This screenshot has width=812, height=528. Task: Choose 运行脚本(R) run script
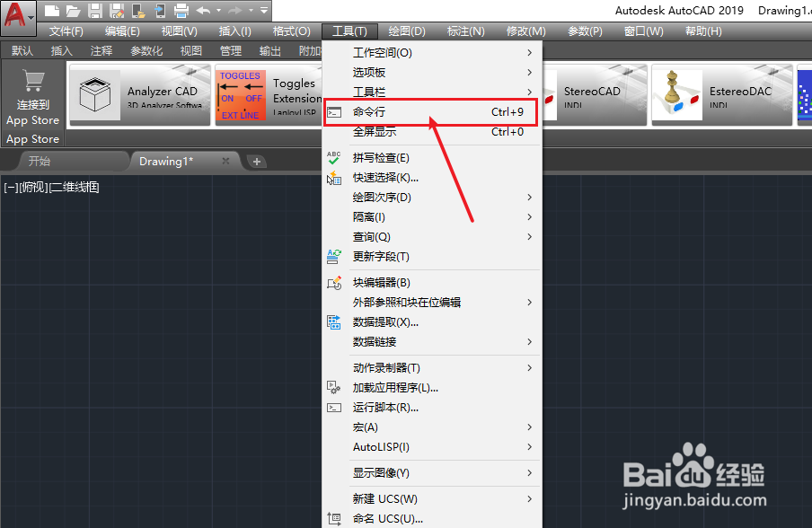pyautogui.click(x=432, y=408)
